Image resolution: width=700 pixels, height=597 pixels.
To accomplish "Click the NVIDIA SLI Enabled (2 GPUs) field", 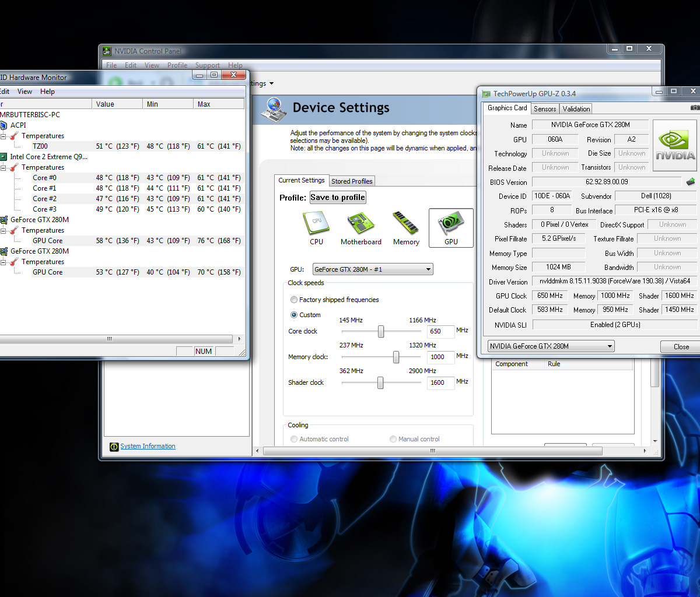I will tap(614, 324).
